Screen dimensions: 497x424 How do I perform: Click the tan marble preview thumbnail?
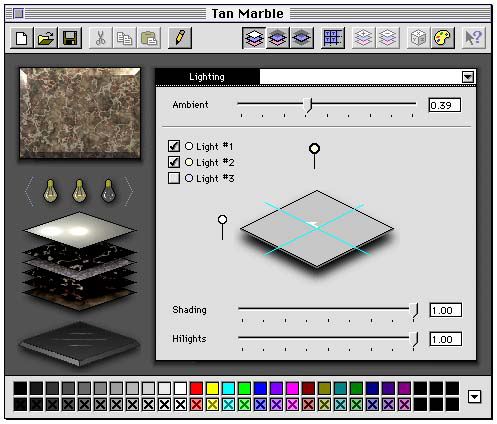80,113
